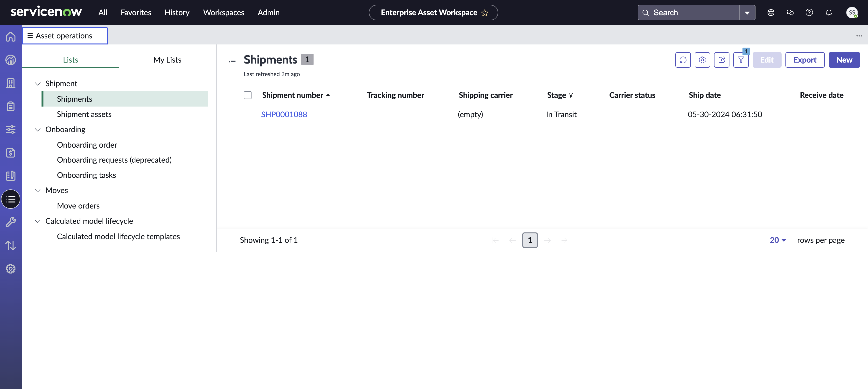The height and width of the screenshot is (389, 868).
Task: Open the building icon in sidebar
Action: click(11, 83)
